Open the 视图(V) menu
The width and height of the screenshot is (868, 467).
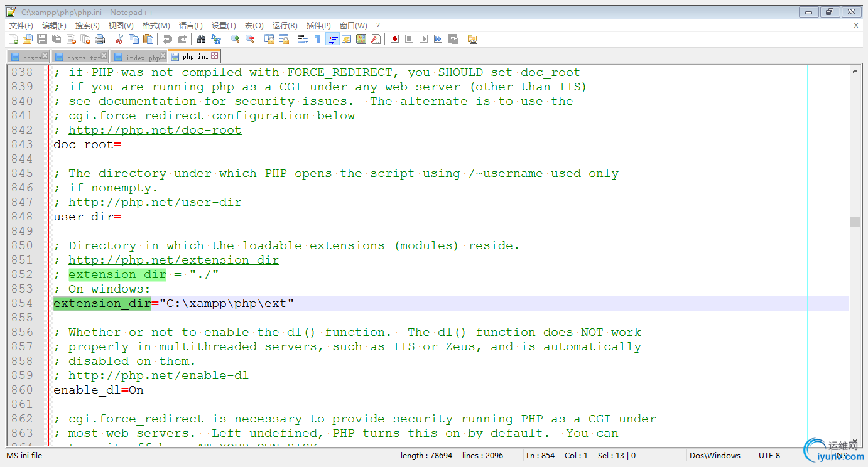click(121, 26)
